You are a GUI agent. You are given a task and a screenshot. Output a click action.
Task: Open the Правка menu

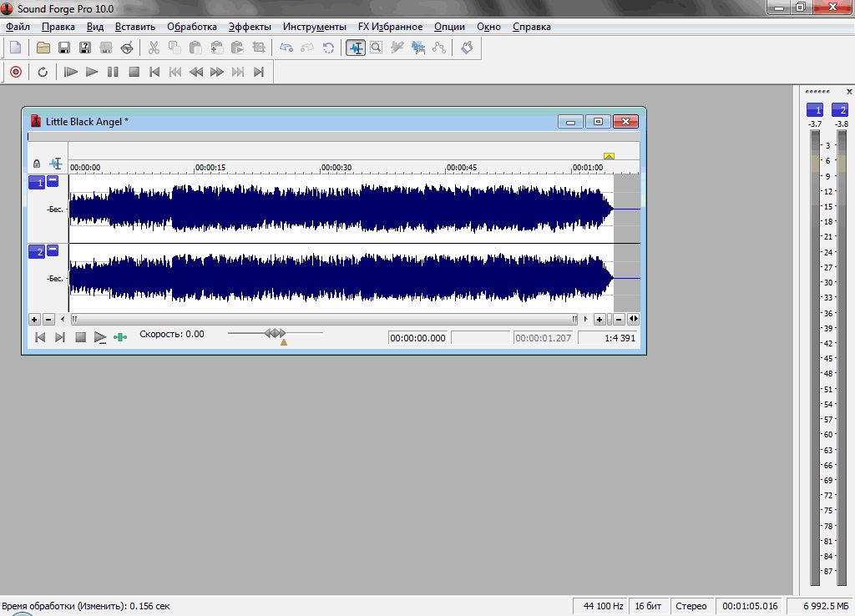58,27
